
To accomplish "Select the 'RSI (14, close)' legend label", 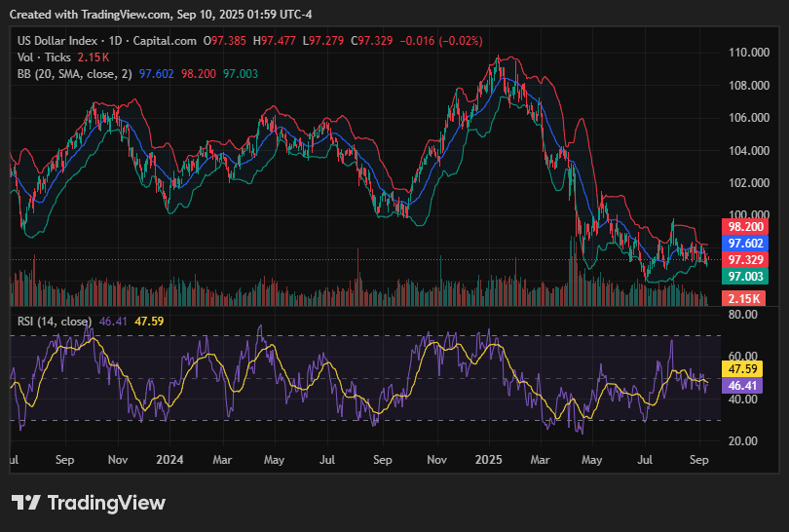I will pos(55,322).
